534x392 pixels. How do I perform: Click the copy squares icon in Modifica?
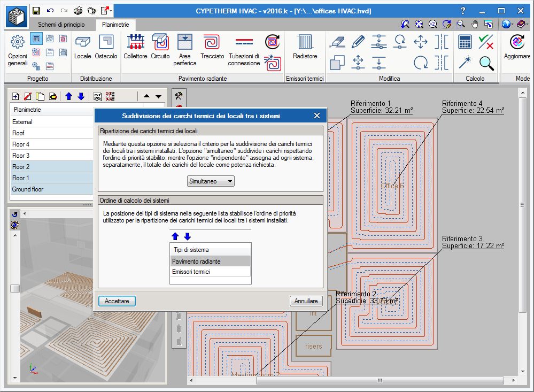[337, 63]
